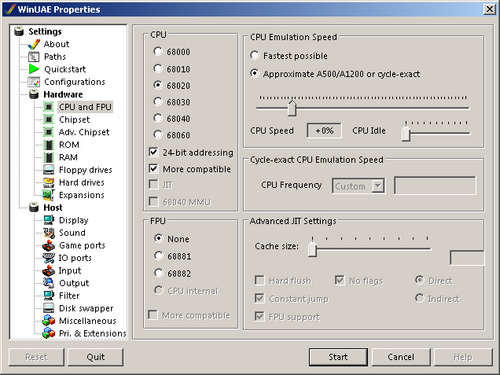This screenshot has height=375, width=500.
Task: Click the Disk swapper drive icon
Action: (x=49, y=308)
